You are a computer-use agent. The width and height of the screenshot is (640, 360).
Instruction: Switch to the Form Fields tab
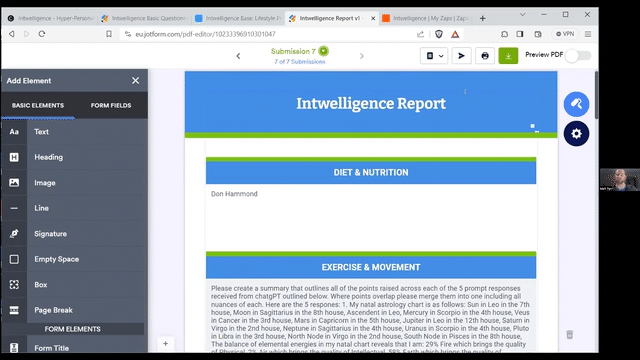click(111, 105)
